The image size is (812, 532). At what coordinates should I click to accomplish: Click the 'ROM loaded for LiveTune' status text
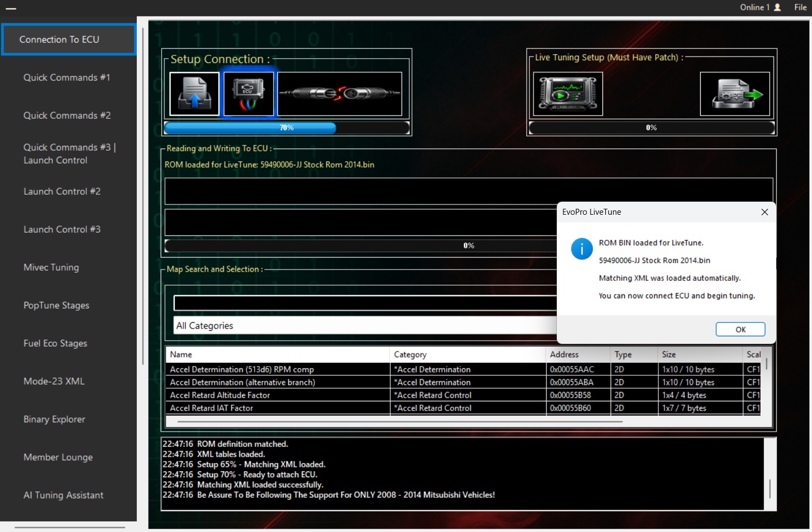(270, 165)
